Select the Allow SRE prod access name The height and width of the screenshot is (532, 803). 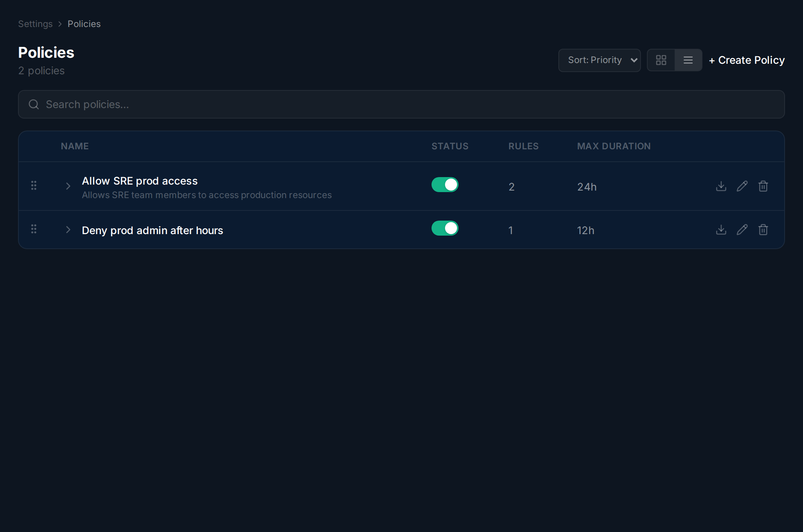point(140,181)
